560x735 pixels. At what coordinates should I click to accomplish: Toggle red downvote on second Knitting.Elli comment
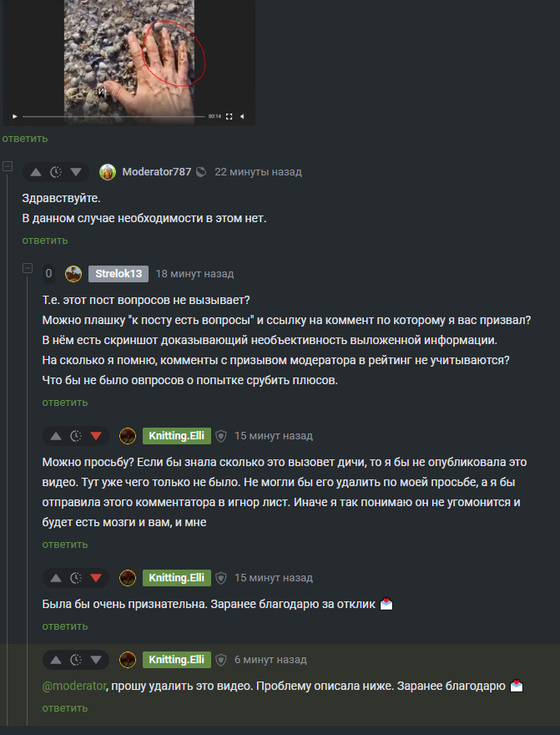pos(96,578)
